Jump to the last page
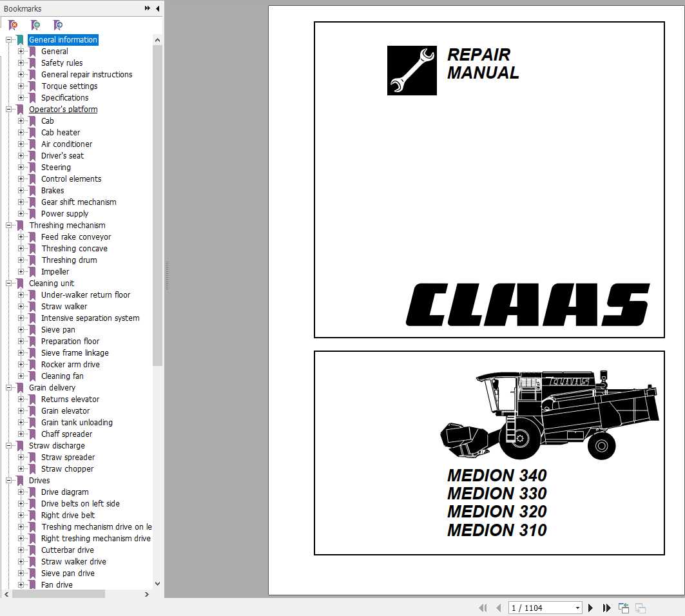Screen dimensions: 685x616 (606, 608)
